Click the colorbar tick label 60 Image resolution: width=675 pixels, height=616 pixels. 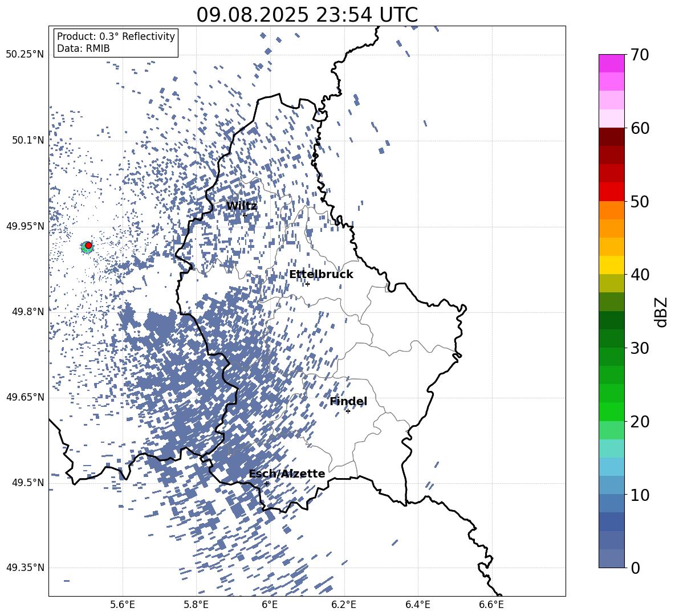(x=640, y=128)
